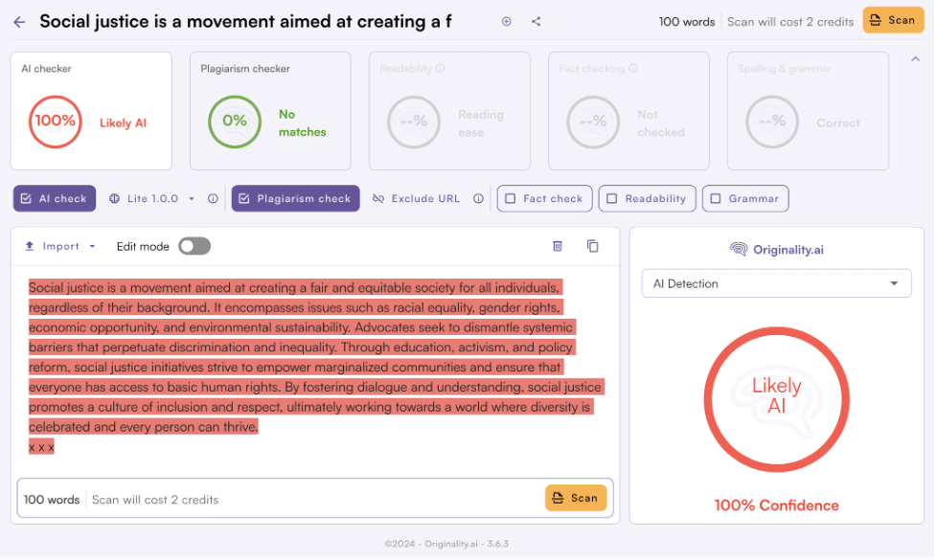Click the Scan button in the top bar
This screenshot has height=560, width=936.
click(893, 19)
